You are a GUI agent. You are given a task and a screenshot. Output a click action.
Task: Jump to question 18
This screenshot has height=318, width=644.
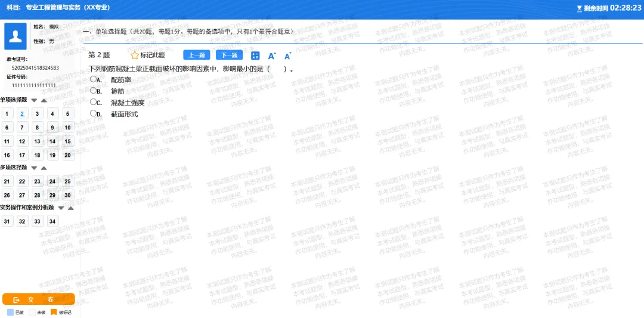(38, 155)
